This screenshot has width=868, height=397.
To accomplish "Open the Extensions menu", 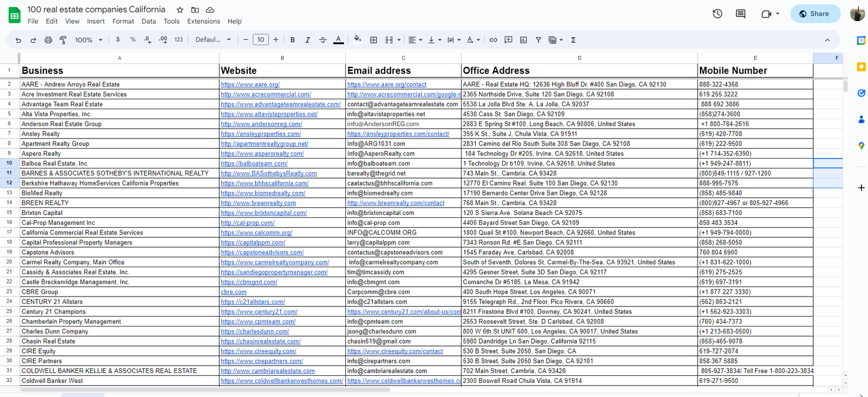I will [204, 21].
